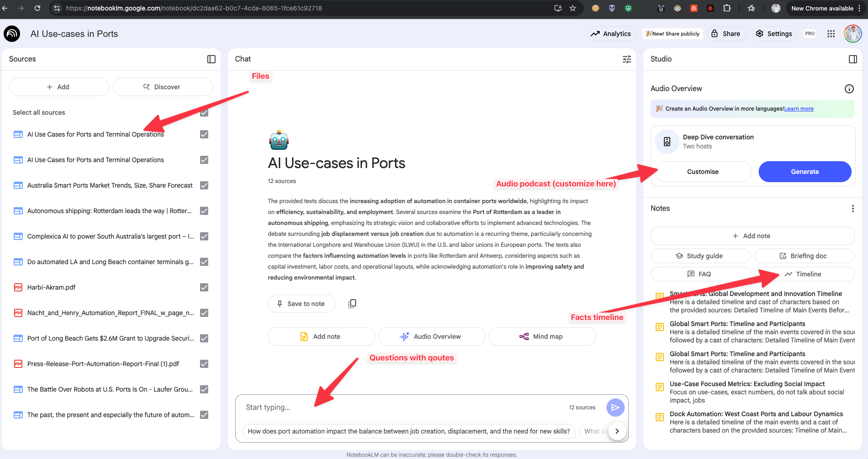Customise the Audio Overview

[703, 172]
